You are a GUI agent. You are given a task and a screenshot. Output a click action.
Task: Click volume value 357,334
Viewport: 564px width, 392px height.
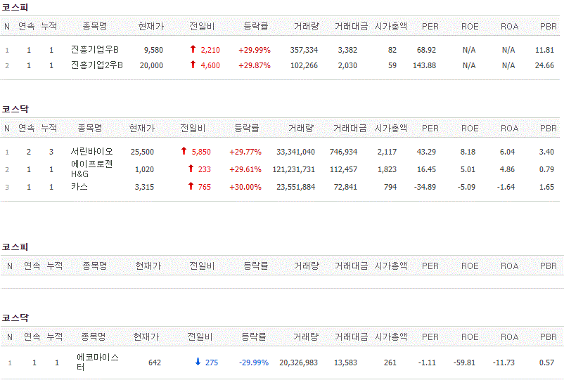304,50
